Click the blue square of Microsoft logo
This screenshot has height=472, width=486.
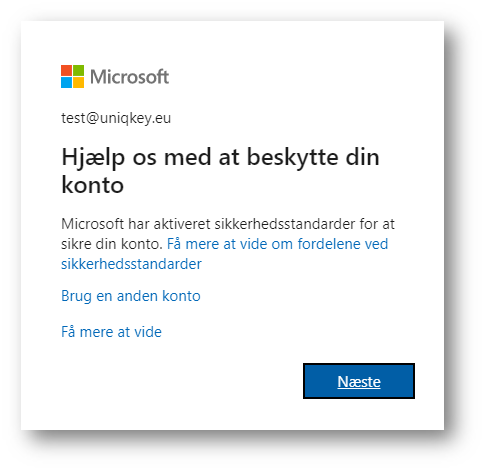[66, 82]
